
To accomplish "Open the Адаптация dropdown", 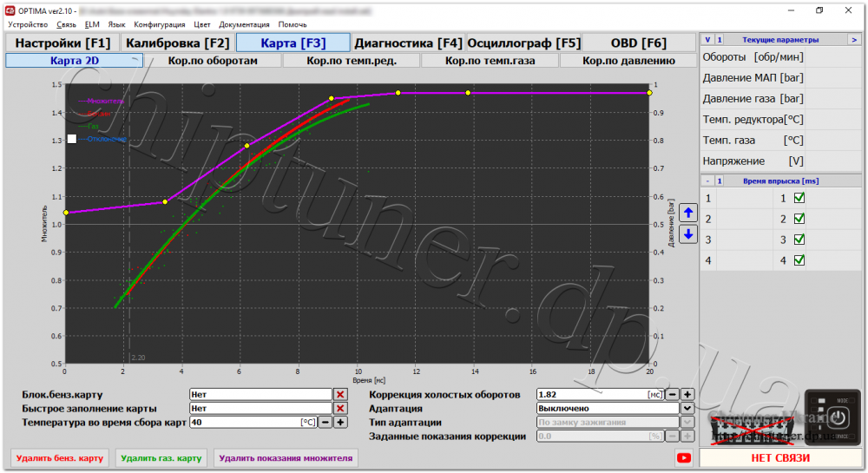I will 687,408.
